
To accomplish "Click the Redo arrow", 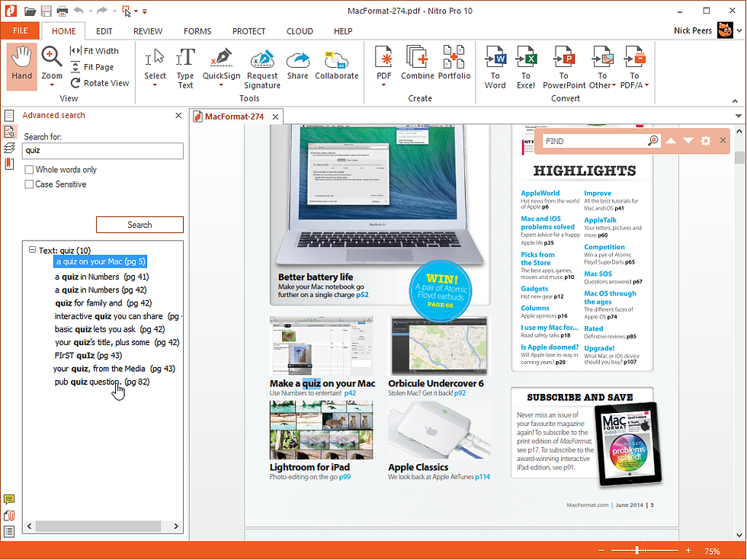I will [102, 11].
